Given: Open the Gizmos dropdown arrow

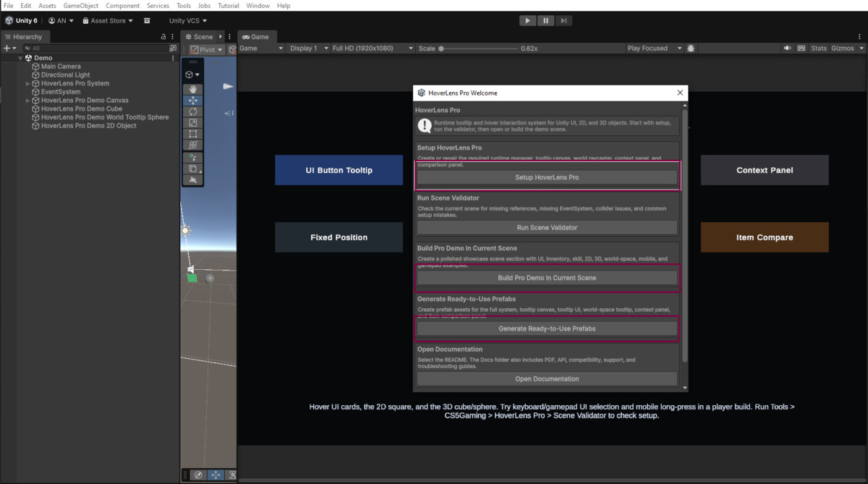Looking at the screenshot, I should click(861, 48).
